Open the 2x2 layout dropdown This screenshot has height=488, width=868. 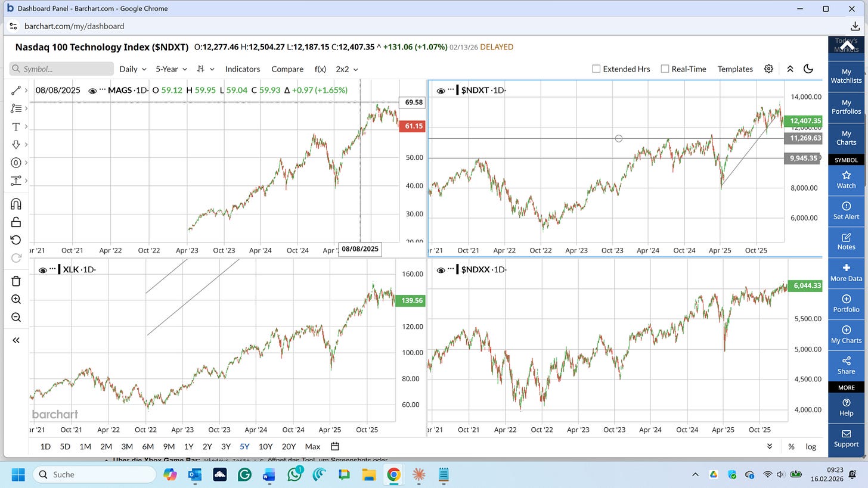pyautogui.click(x=346, y=69)
